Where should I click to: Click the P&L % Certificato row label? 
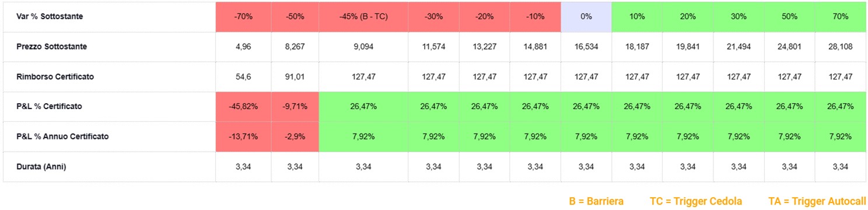[49, 107]
